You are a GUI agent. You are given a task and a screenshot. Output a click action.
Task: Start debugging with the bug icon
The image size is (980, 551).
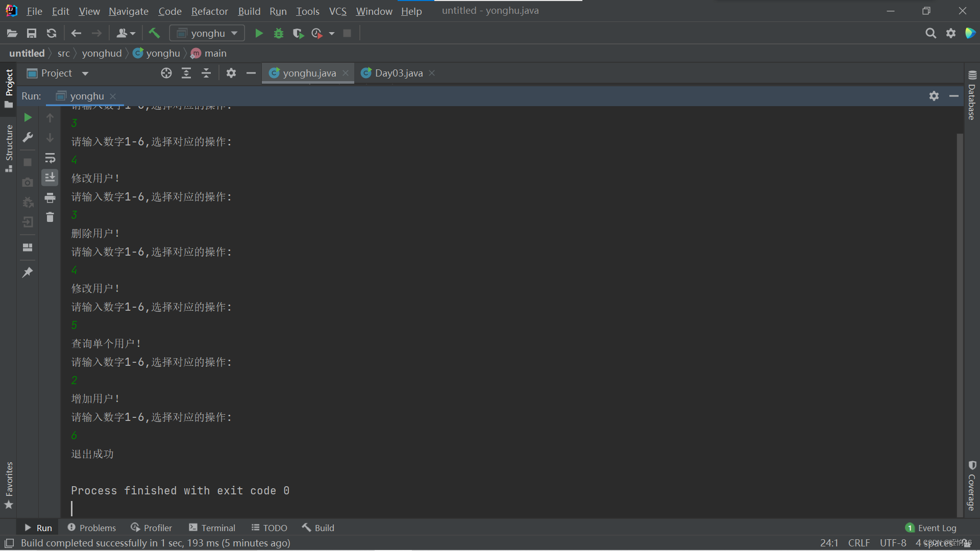coord(279,33)
